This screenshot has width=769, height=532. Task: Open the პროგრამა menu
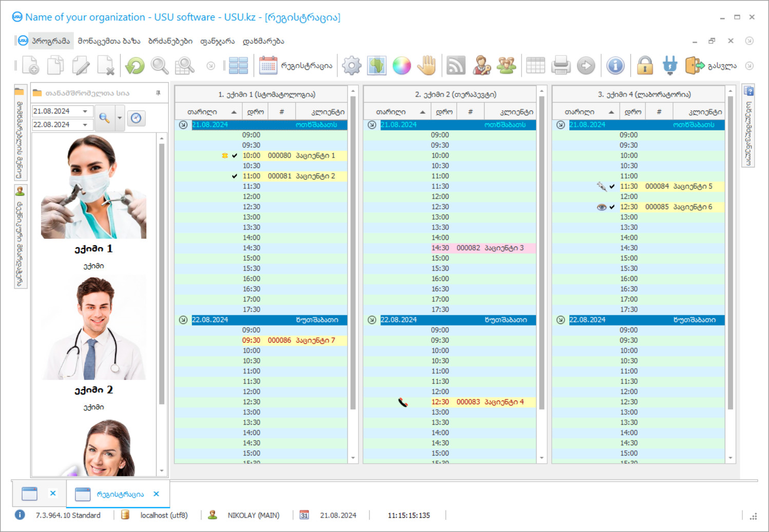pos(50,41)
